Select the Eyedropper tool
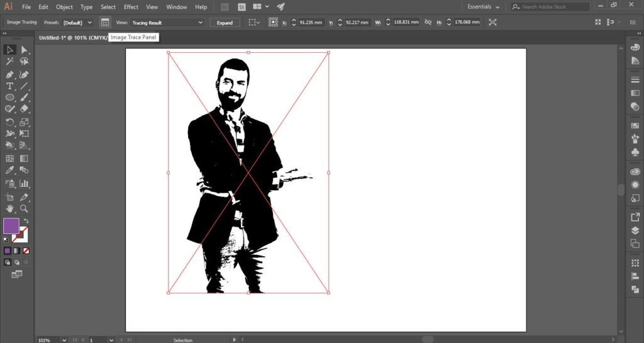Viewport: 644px width, 343px height. [x=9, y=170]
